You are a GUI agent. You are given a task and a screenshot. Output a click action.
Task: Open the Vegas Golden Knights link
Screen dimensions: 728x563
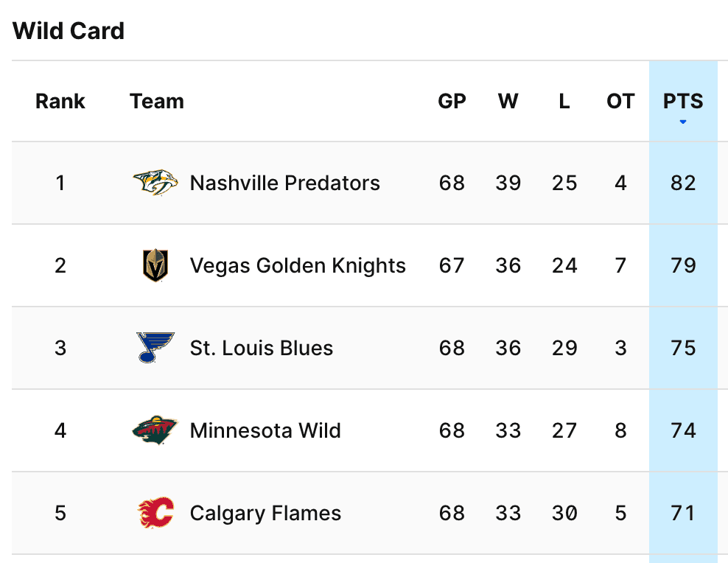point(298,265)
